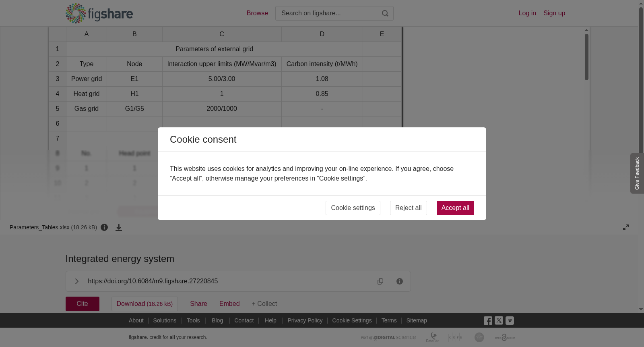This screenshot has width=644, height=347.
Task: Open figshare X (Twitter) icon
Action: coord(499,320)
